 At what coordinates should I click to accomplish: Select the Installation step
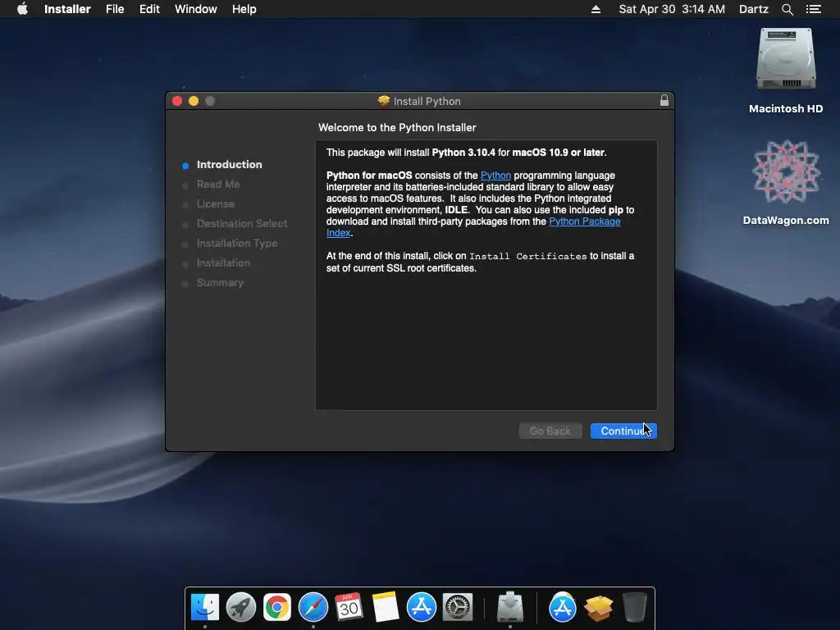(x=223, y=263)
